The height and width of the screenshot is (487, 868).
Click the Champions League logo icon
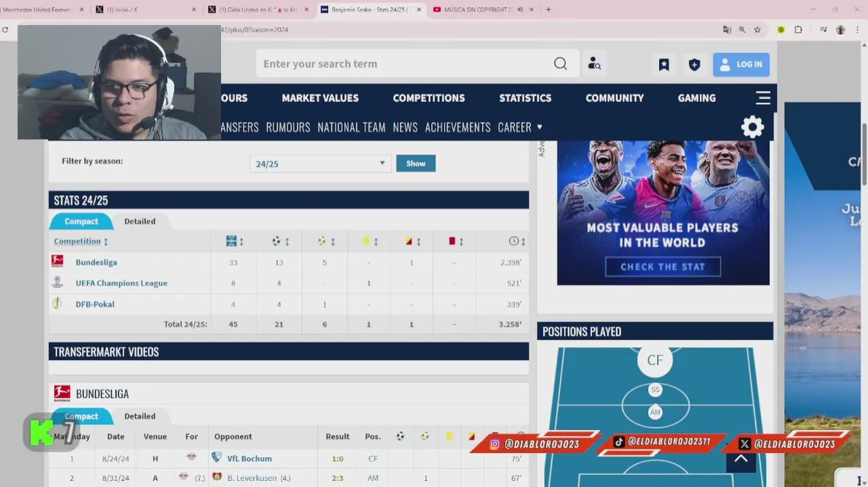58,282
